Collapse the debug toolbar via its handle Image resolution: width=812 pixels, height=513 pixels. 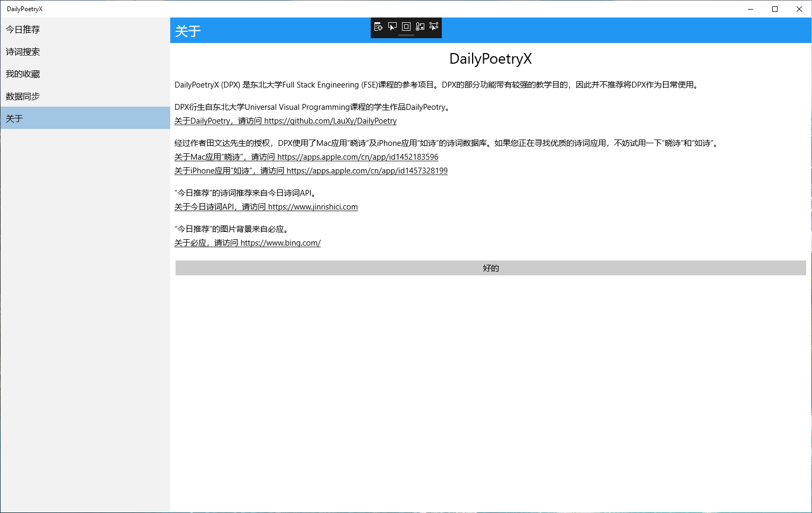point(406,35)
